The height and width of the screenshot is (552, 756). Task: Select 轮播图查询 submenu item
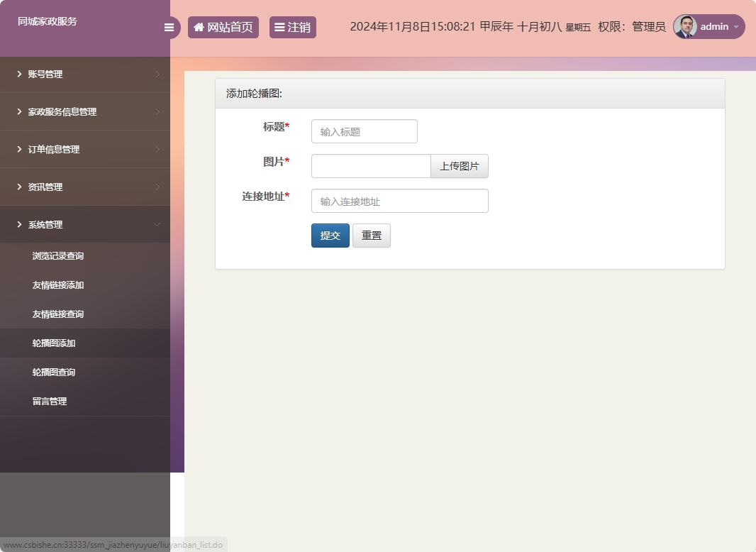(x=85, y=372)
